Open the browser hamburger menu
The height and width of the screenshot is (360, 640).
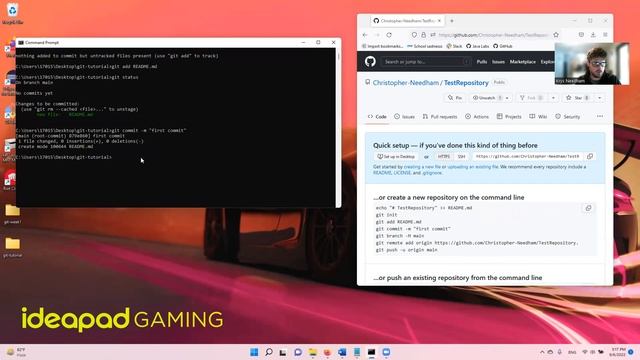pyautogui.click(x=605, y=35)
